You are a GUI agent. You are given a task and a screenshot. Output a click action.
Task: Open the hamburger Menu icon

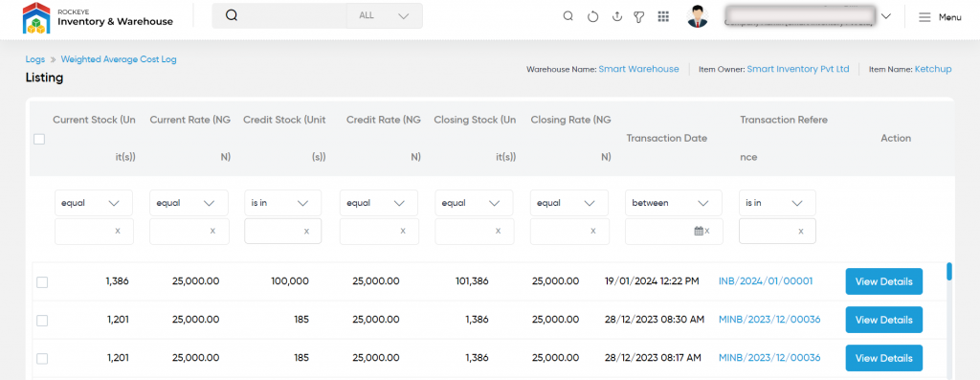tap(924, 17)
